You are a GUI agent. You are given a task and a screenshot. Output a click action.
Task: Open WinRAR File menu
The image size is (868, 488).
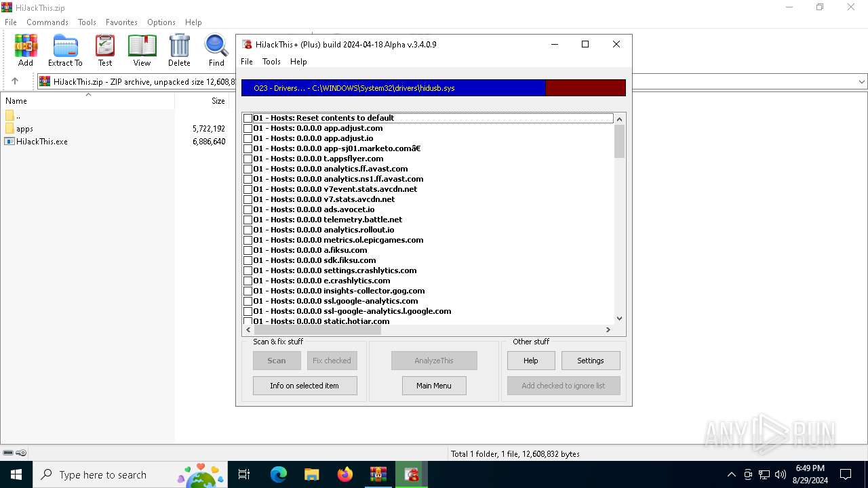(11, 22)
